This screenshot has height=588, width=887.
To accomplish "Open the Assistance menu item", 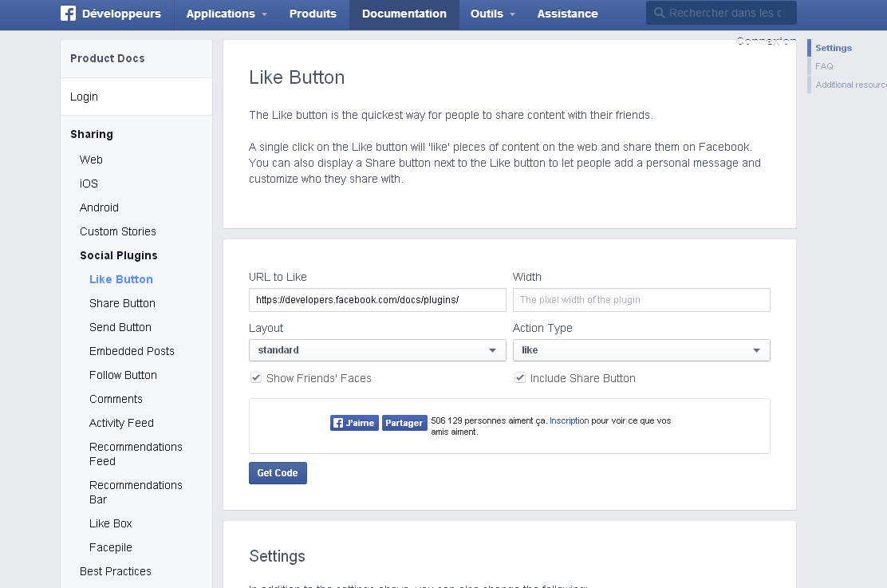I will (567, 14).
